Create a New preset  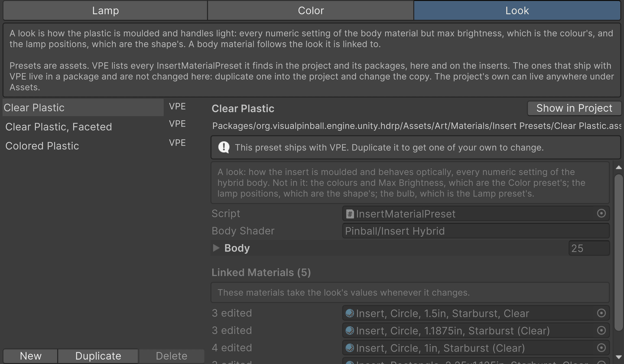pyautogui.click(x=30, y=356)
